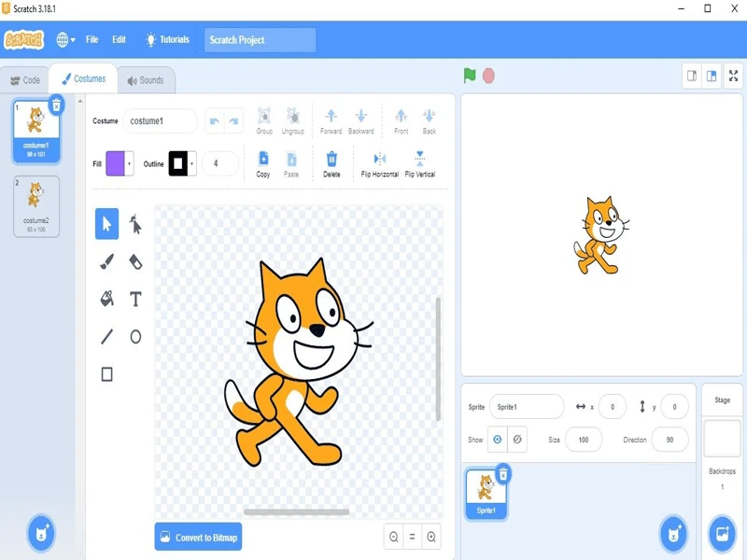Image resolution: width=747 pixels, height=560 pixels.
Task: Switch to large stage layout
Action: (712, 76)
